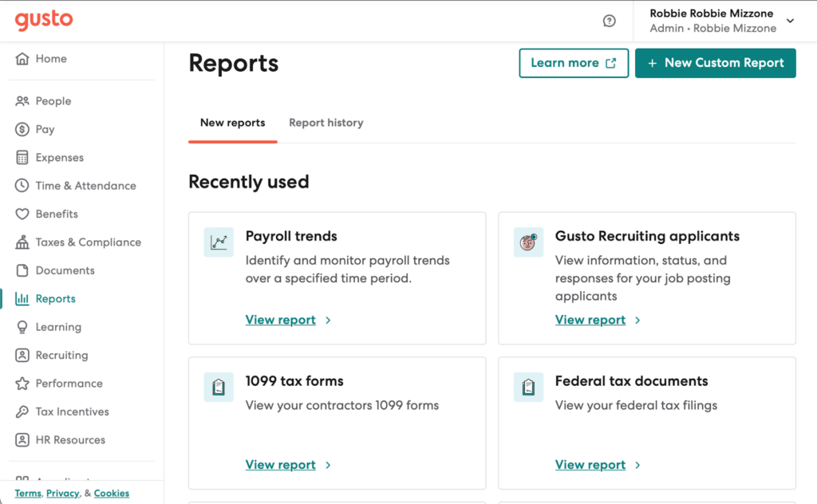
Task: Click the gusto logo at top left
Action: click(43, 21)
